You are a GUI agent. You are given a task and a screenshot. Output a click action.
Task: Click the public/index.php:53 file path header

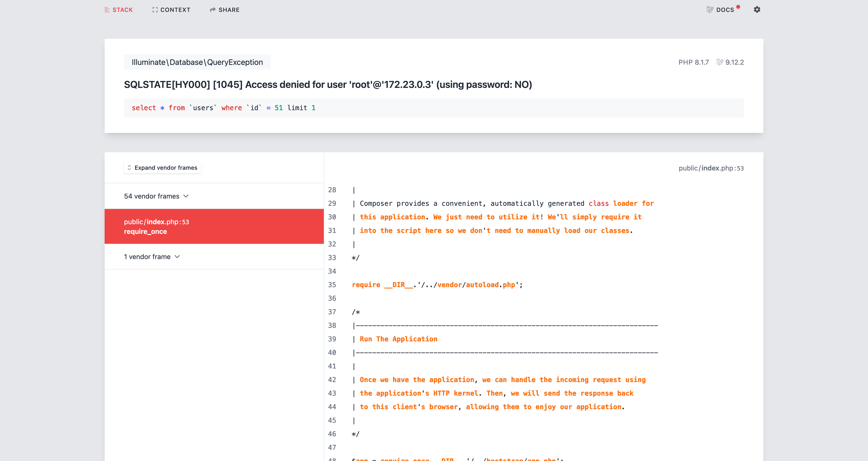pyautogui.click(x=711, y=168)
